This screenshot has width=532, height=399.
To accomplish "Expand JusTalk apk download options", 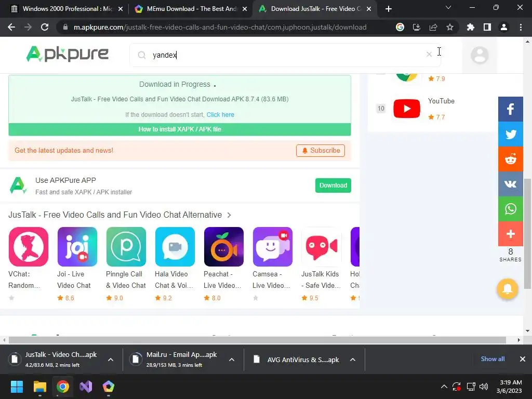I will pos(111,360).
